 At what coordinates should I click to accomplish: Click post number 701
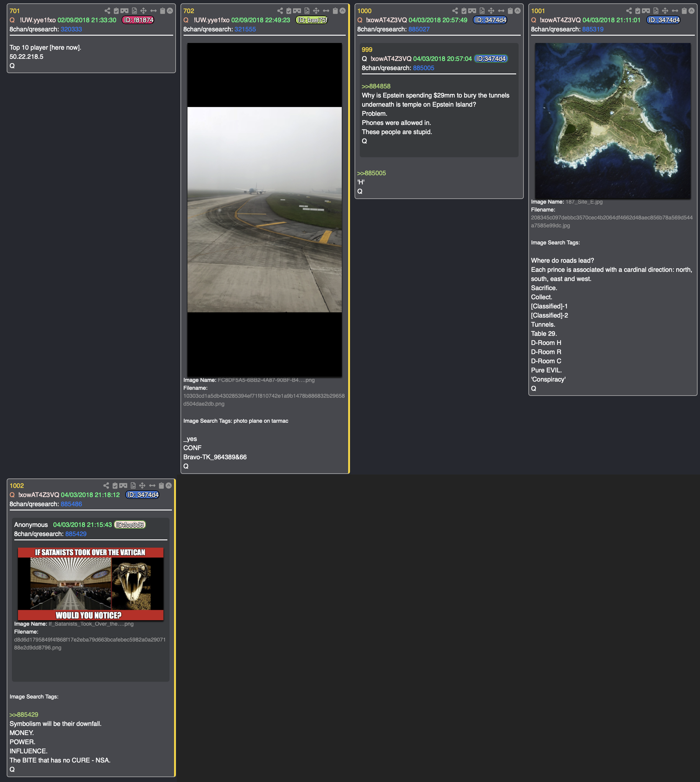[15, 11]
